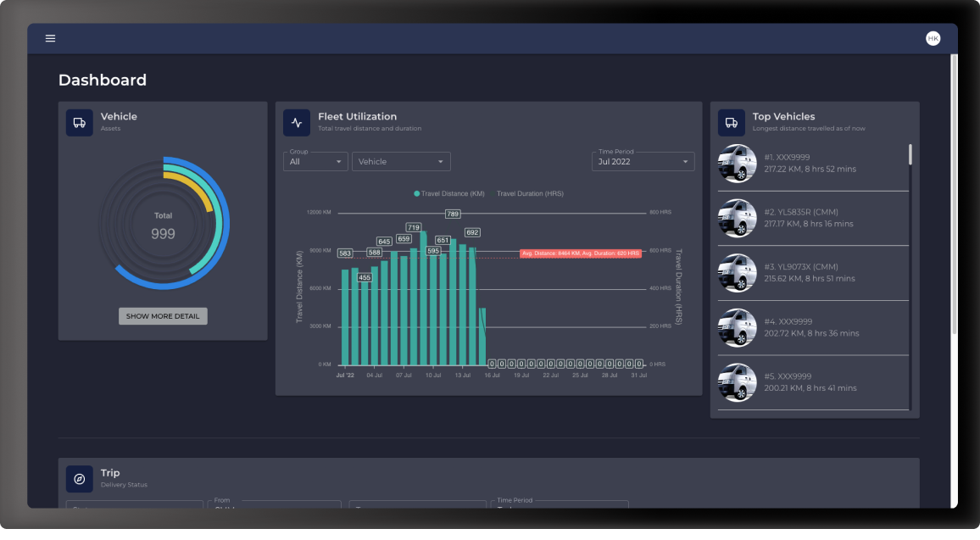This screenshot has height=540, width=980.
Task: Click the red average distance label
Action: (x=581, y=253)
